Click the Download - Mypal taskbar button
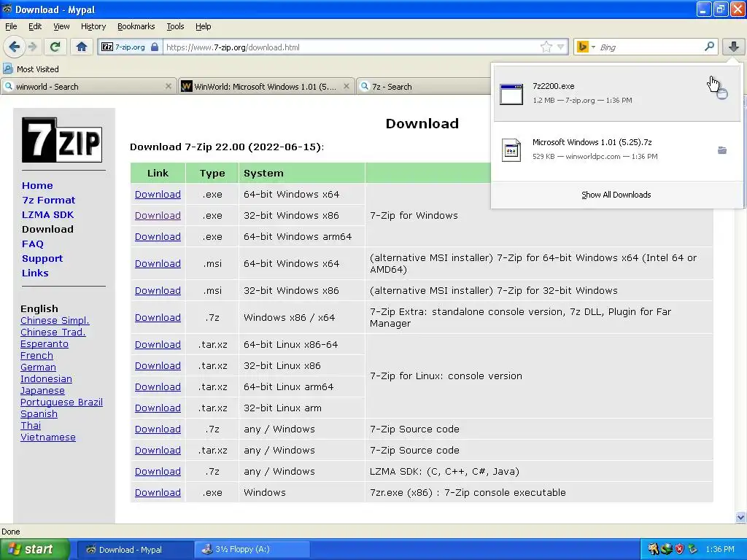This screenshot has width=747, height=560. (x=135, y=549)
